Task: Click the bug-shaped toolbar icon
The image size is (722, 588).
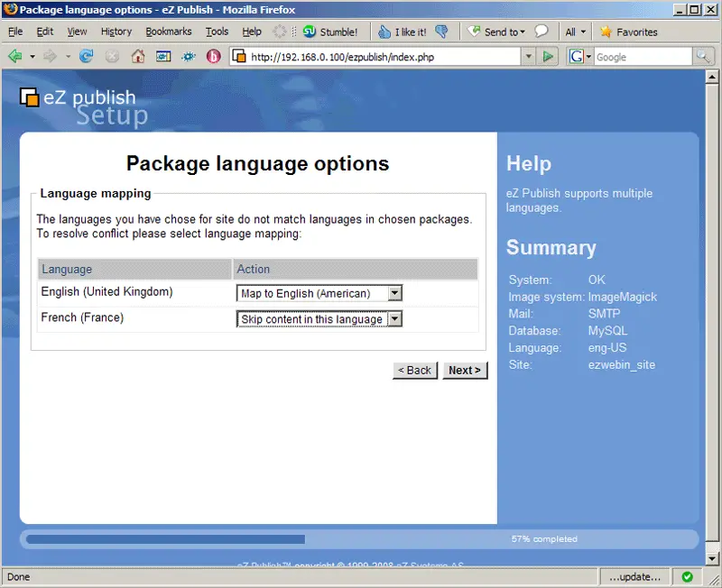Action: 189,57
